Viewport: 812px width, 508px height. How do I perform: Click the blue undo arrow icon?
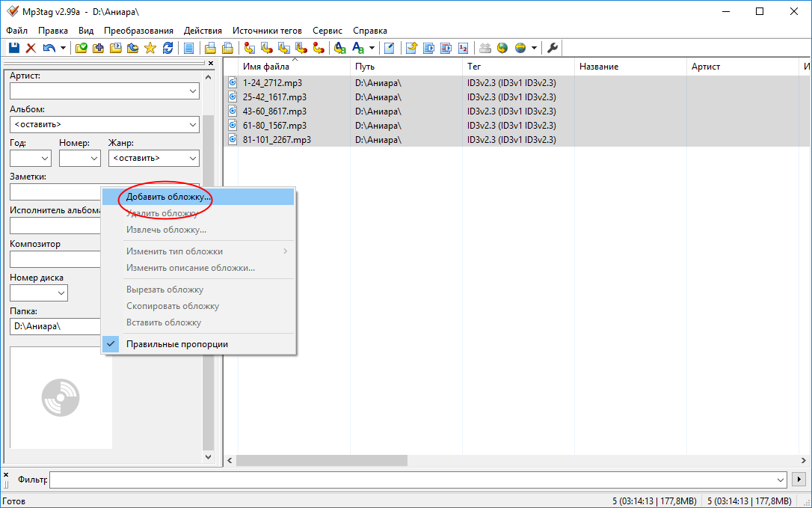pyautogui.click(x=49, y=48)
